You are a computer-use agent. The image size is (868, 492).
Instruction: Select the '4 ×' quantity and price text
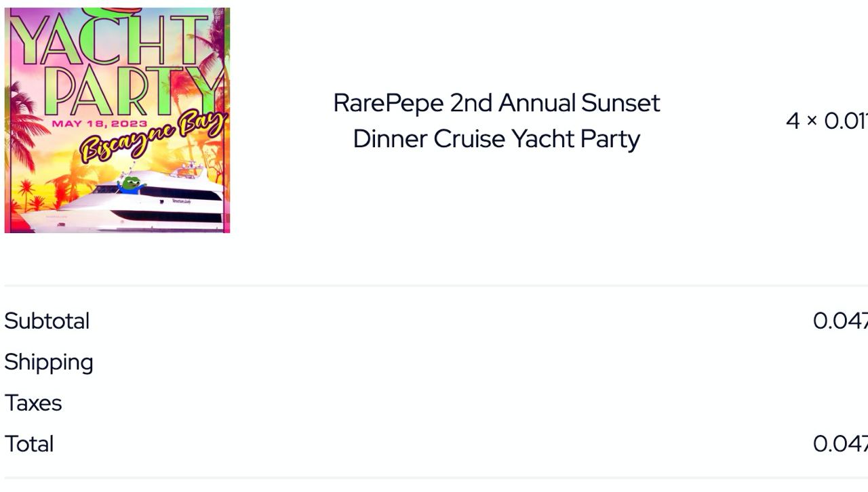point(827,121)
